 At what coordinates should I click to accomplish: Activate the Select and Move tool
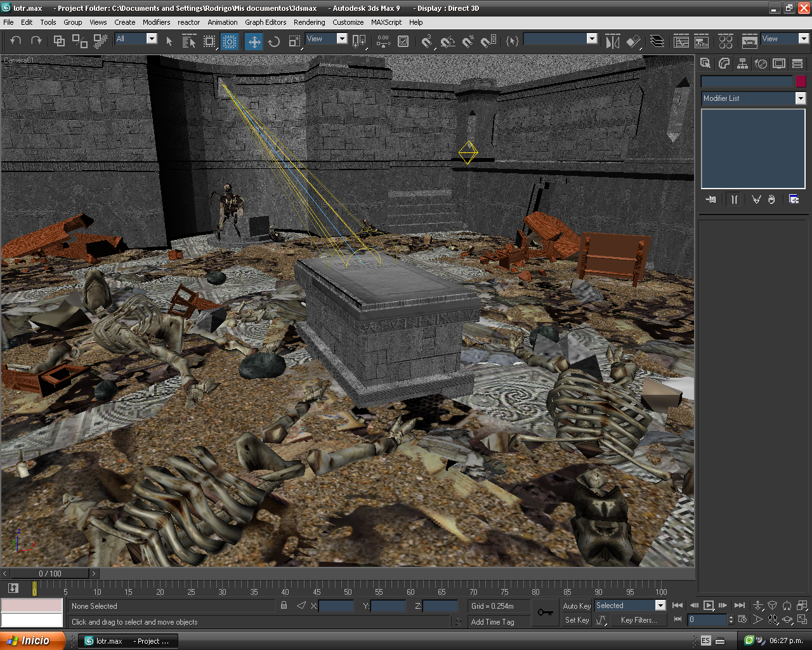254,41
